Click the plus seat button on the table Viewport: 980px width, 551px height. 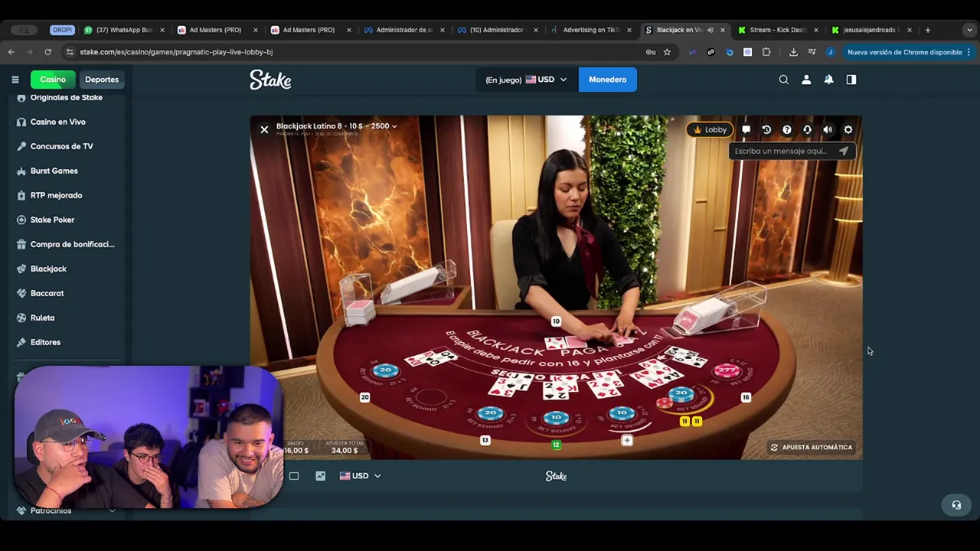(627, 440)
